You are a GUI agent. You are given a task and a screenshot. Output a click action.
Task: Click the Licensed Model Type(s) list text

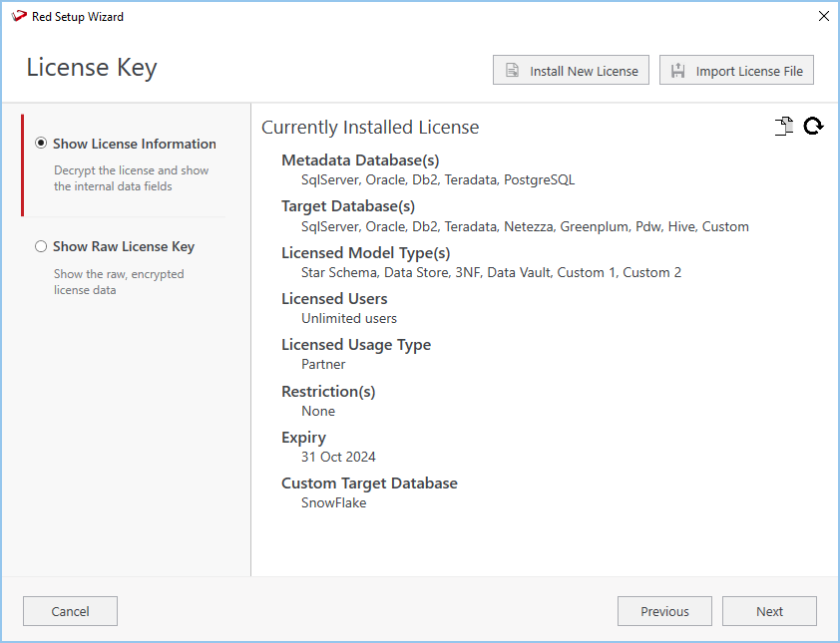click(x=491, y=272)
